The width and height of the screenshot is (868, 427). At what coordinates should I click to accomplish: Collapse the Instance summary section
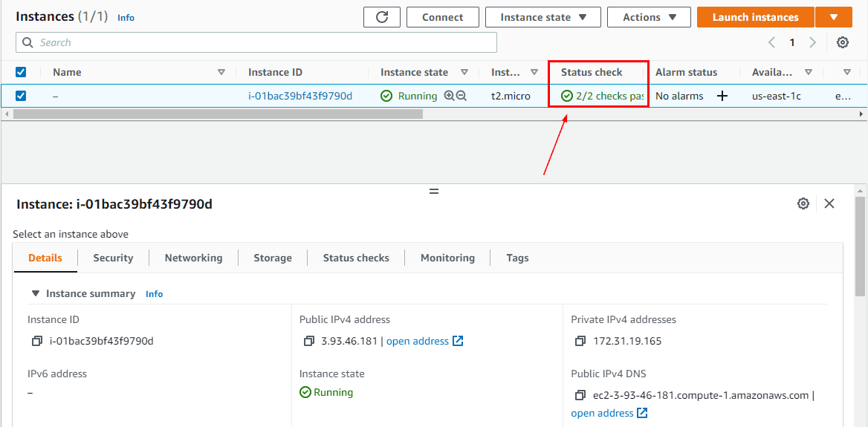35,294
